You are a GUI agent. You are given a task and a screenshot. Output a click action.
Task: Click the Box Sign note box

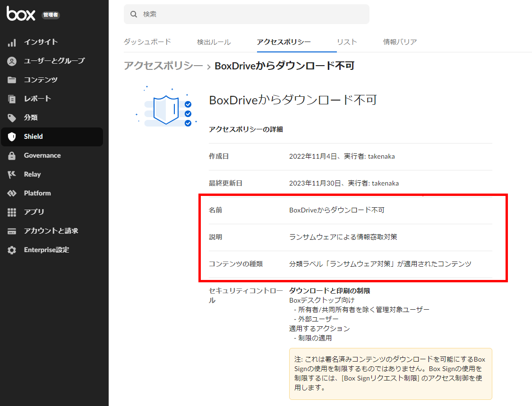(391, 374)
